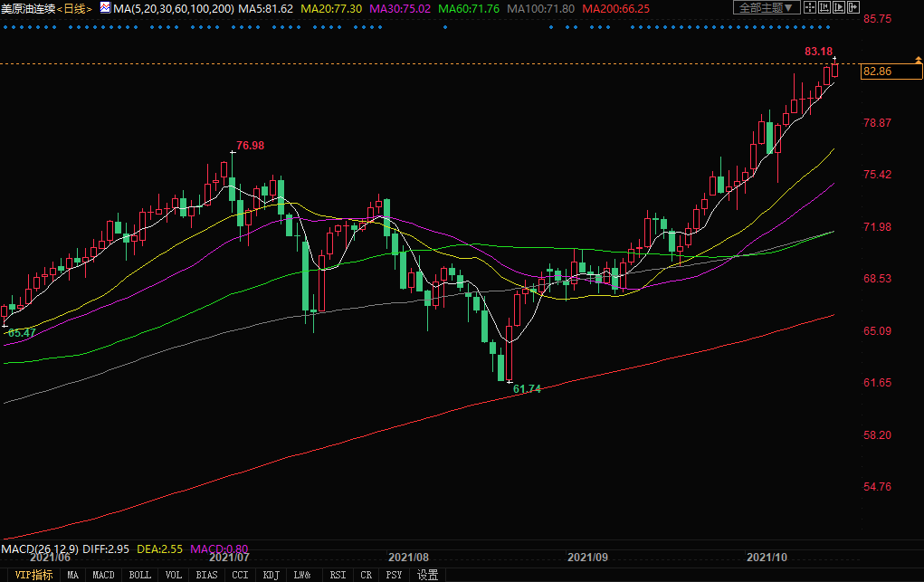Select the VOL indicator tab
Image resolution: width=924 pixels, height=582 pixels.
[x=173, y=575]
